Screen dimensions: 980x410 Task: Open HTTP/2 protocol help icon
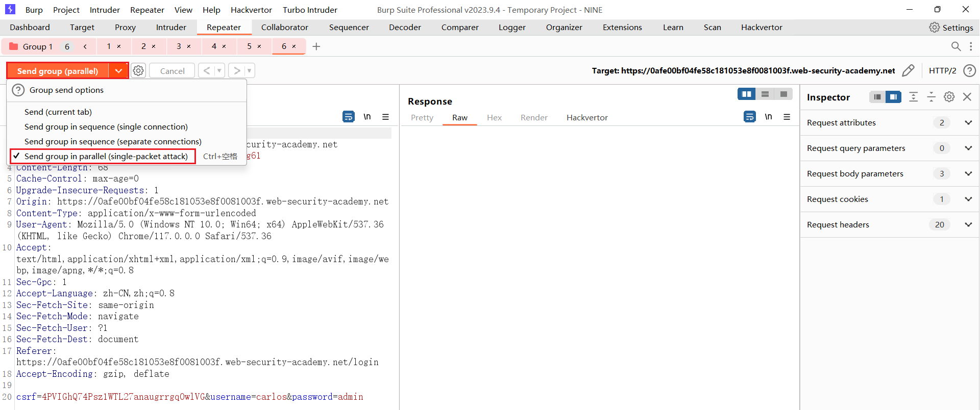coord(969,70)
